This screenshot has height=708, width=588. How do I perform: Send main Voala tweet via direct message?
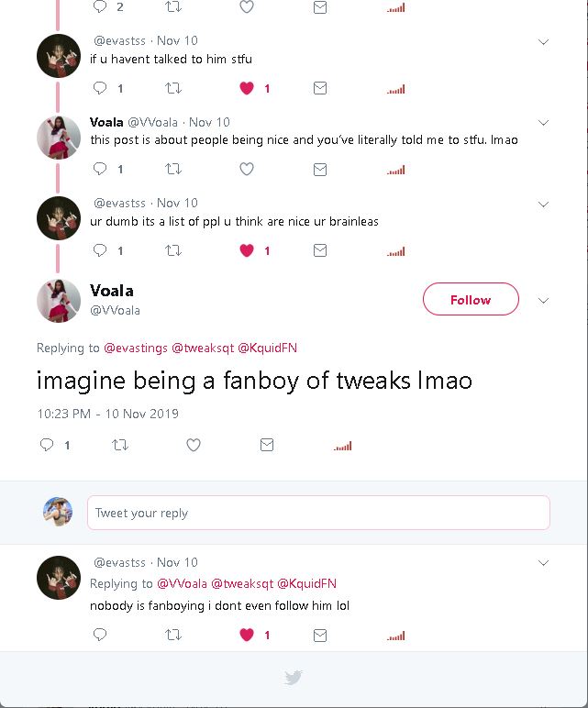(x=267, y=445)
